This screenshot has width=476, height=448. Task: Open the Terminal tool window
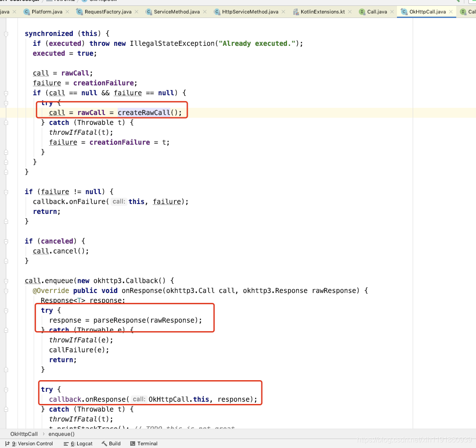point(144,444)
